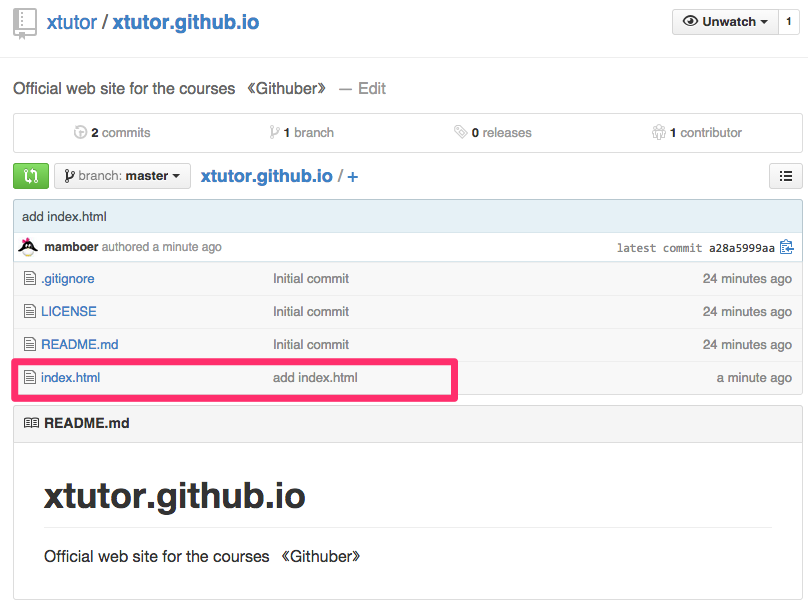808x601 pixels.
Task: Click the README description paragraph text
Action: pyautogui.click(x=202, y=557)
